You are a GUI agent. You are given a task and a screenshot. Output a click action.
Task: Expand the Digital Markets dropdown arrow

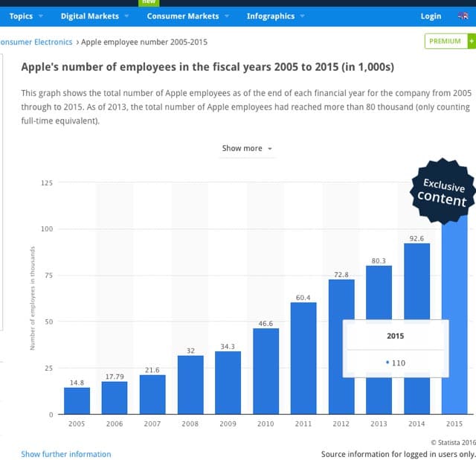pos(126,16)
